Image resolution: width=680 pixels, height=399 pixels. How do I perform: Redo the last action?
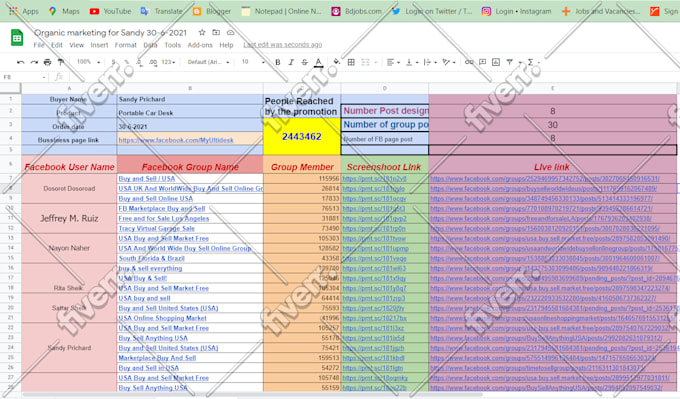tap(34, 62)
